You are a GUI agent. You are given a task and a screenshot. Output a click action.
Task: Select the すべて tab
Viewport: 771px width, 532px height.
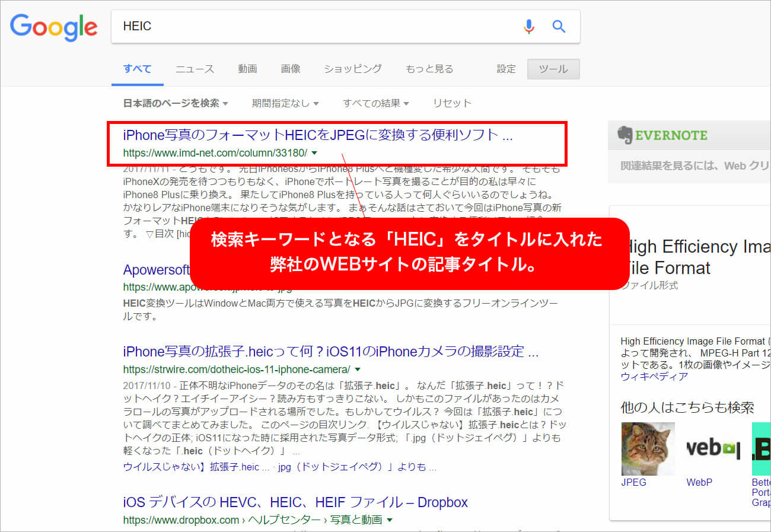pyautogui.click(x=138, y=69)
